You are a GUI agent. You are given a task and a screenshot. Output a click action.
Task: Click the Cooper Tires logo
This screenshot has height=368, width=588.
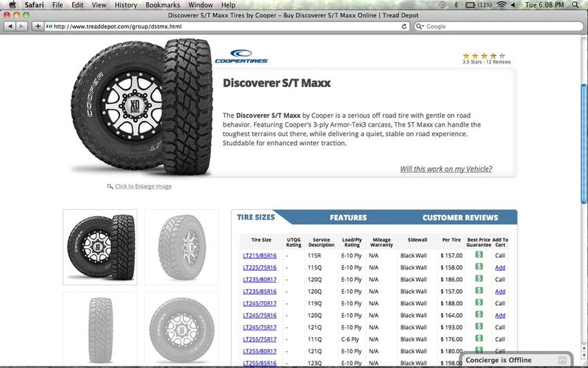click(x=241, y=57)
